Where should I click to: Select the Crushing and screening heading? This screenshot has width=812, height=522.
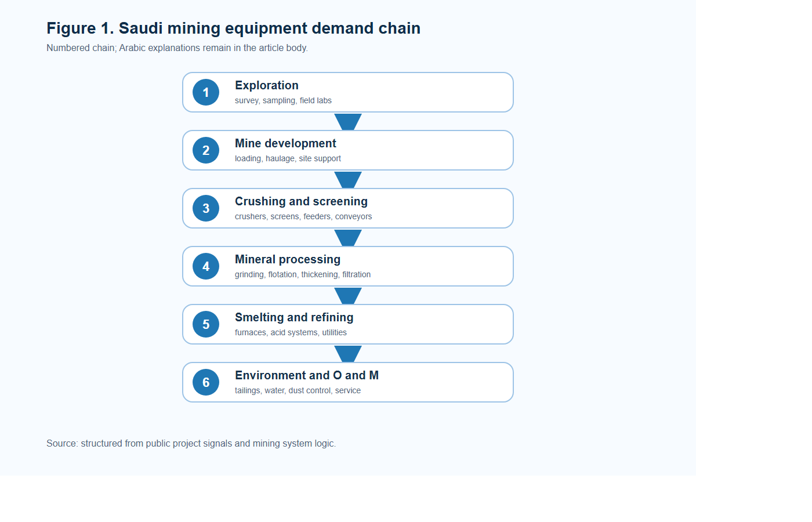(301, 201)
